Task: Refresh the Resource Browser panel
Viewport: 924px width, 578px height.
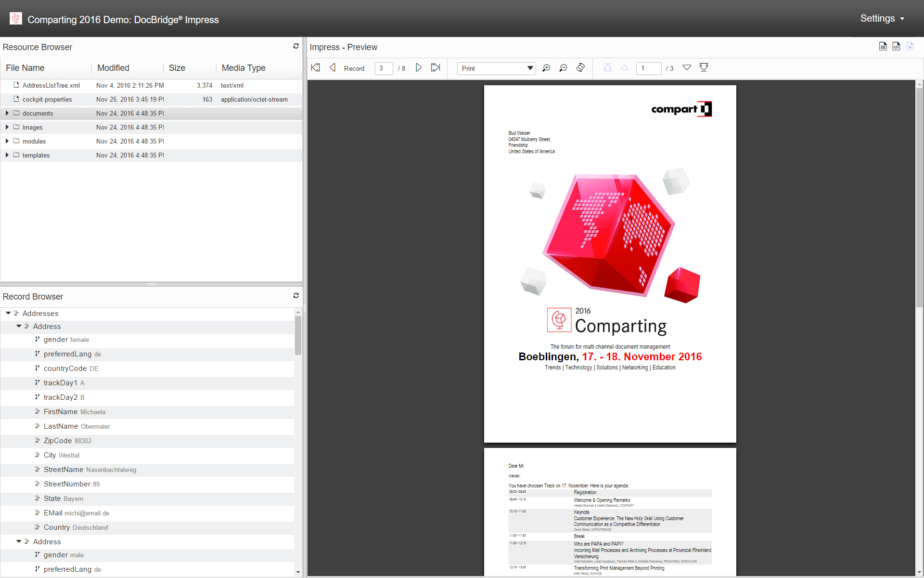Action: (296, 46)
